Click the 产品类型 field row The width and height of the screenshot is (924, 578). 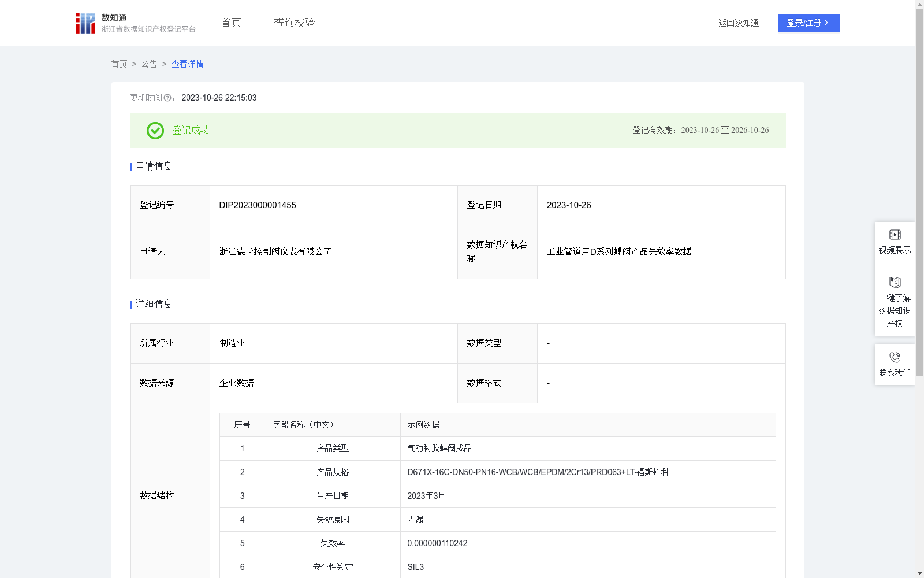[498, 449]
